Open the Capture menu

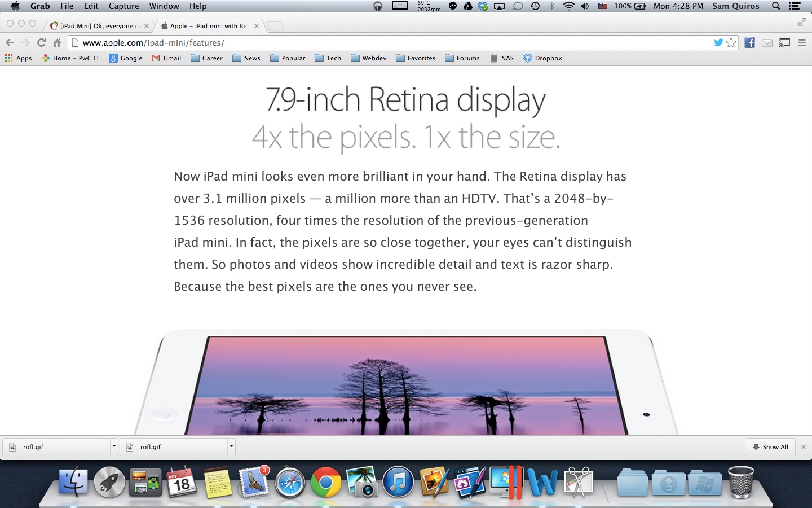coord(124,6)
